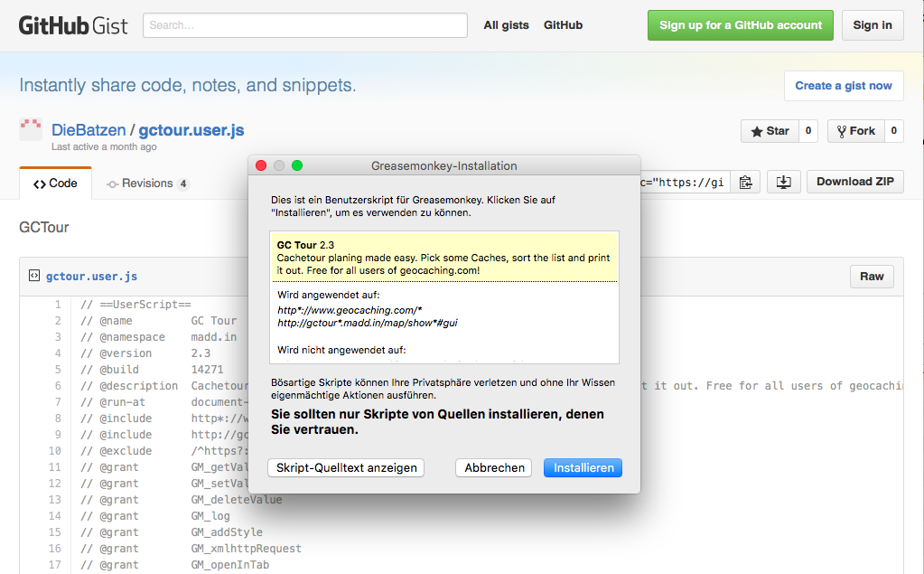Click the '// ==UserScript==' code line
This screenshot has width=924, height=574.
tap(135, 305)
